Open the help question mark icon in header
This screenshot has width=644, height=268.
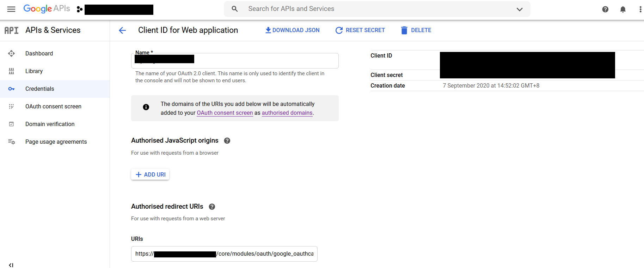click(605, 10)
